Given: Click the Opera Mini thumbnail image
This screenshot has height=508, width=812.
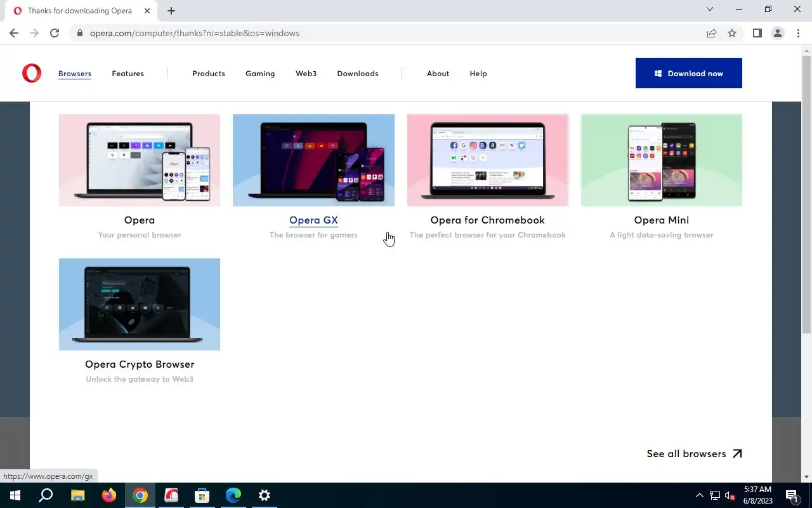Looking at the screenshot, I should pos(662,160).
